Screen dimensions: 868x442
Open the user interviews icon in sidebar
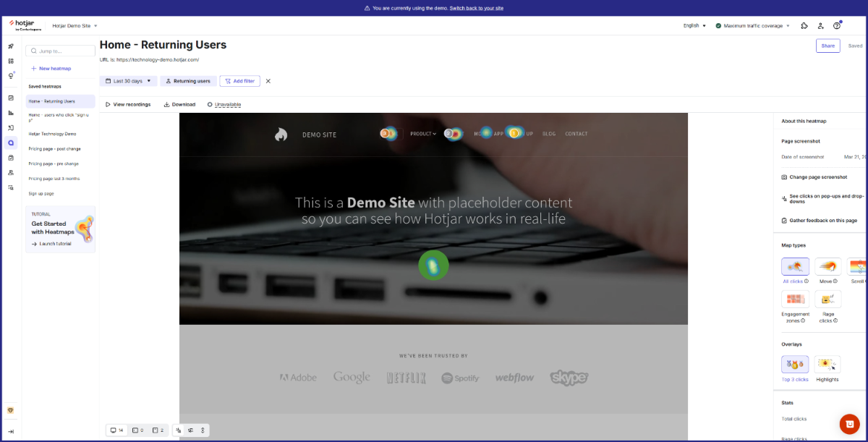11,173
